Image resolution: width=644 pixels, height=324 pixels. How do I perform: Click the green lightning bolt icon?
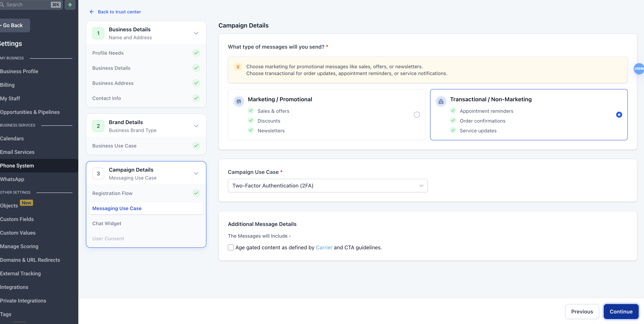pos(70,5)
